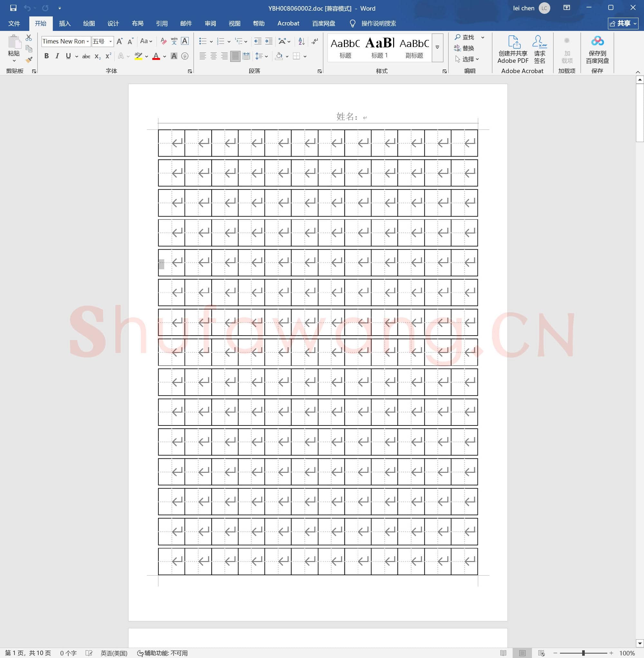Click the Clear Formatting eraser icon

pos(163,41)
